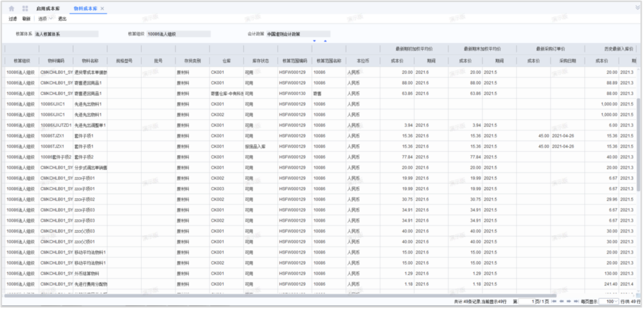This screenshot has width=644, height=310.
Task: Click the 批号 column header
Action: 158,61
